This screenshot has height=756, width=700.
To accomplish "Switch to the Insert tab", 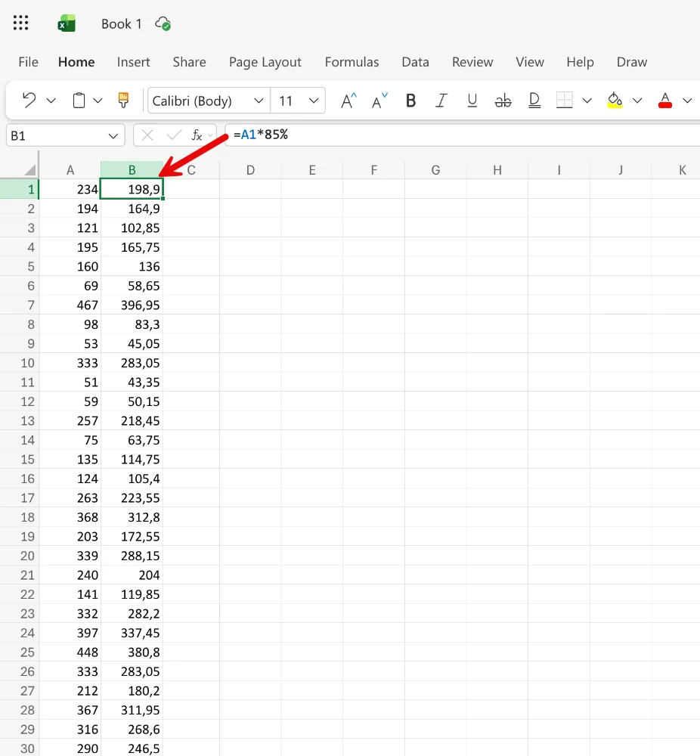I will pyautogui.click(x=134, y=62).
